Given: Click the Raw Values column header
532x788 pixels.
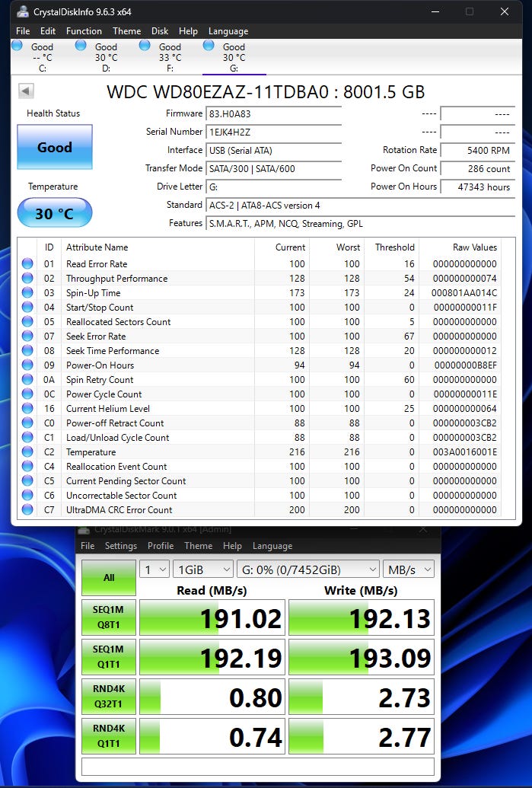Looking at the screenshot, I should 475,247.
